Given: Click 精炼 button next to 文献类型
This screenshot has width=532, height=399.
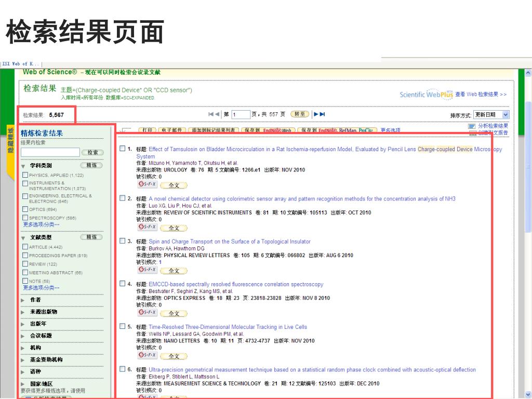Looking at the screenshot, I should 91,237.
